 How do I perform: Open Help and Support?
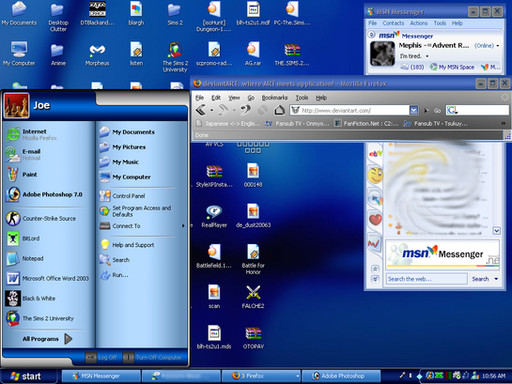(x=127, y=245)
